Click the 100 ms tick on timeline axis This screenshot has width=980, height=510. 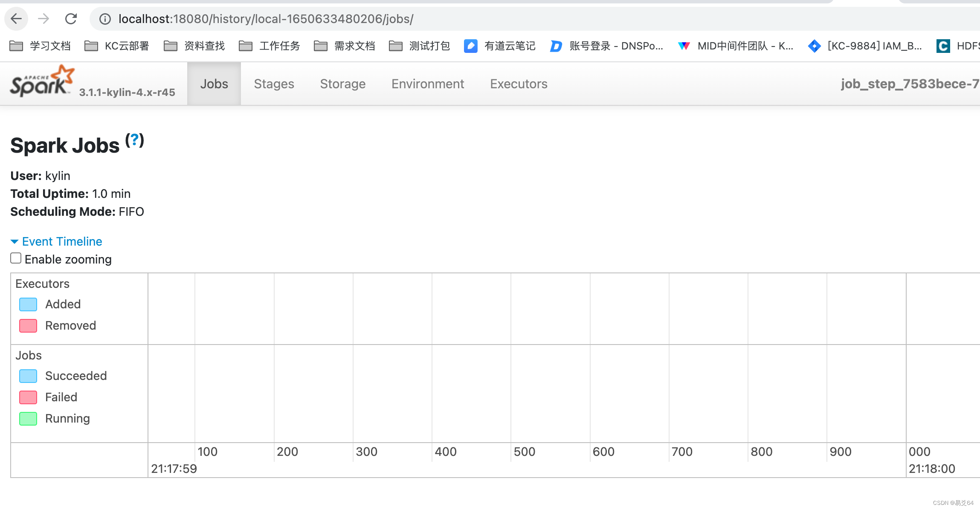tap(207, 452)
